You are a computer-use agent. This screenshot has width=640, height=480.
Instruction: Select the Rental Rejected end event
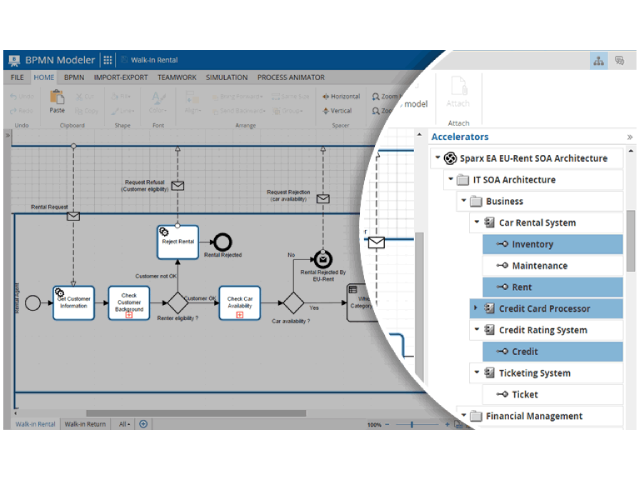[x=222, y=242]
